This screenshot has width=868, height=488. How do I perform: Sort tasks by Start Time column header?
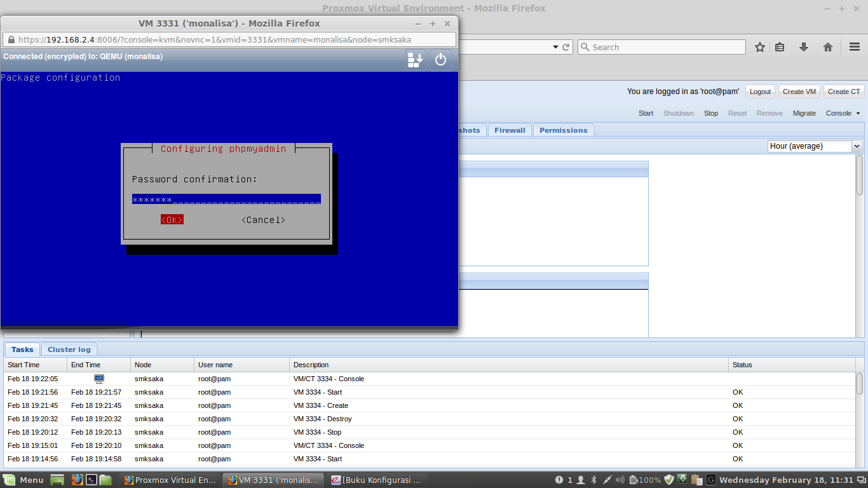35,365
